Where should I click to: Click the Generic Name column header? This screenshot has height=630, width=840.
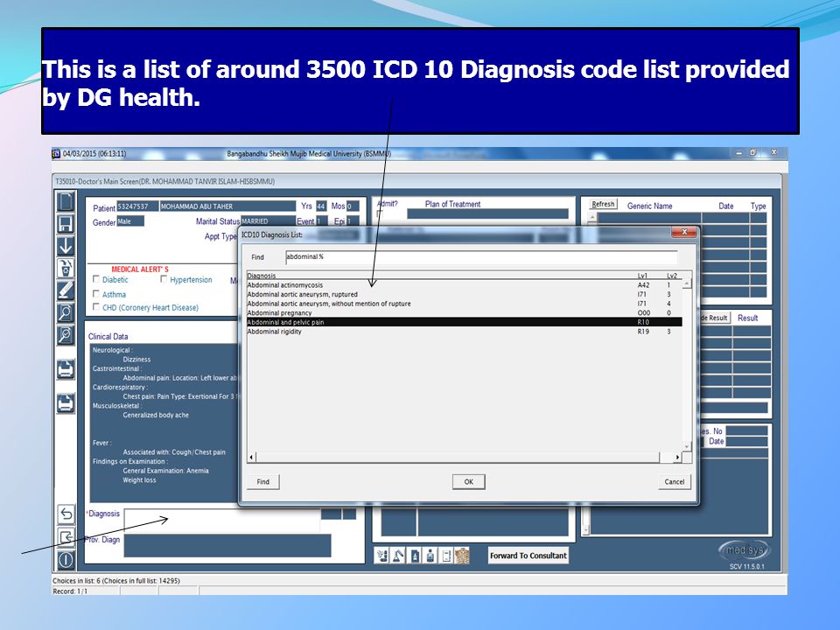649,206
